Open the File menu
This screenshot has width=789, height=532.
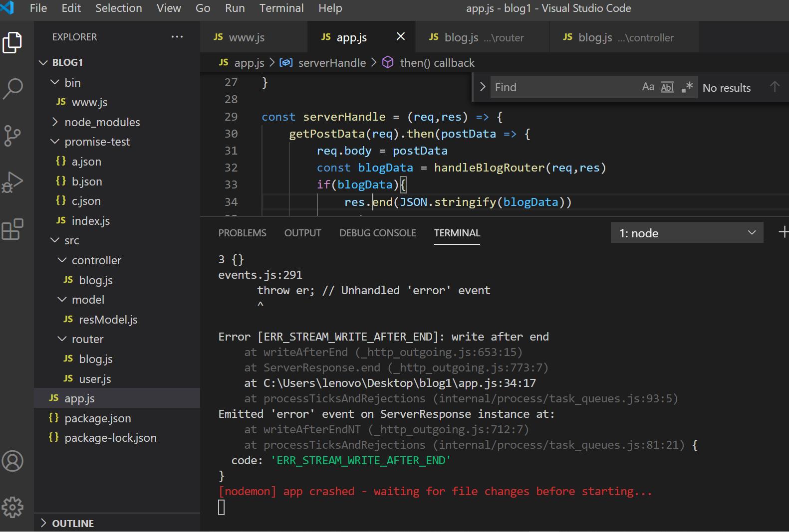tap(38, 8)
